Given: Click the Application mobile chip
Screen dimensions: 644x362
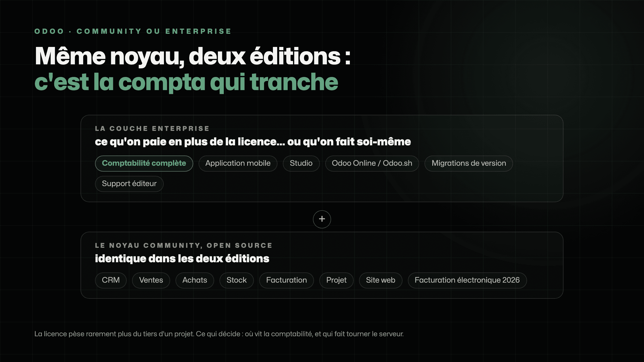Looking at the screenshot, I should [x=238, y=163].
